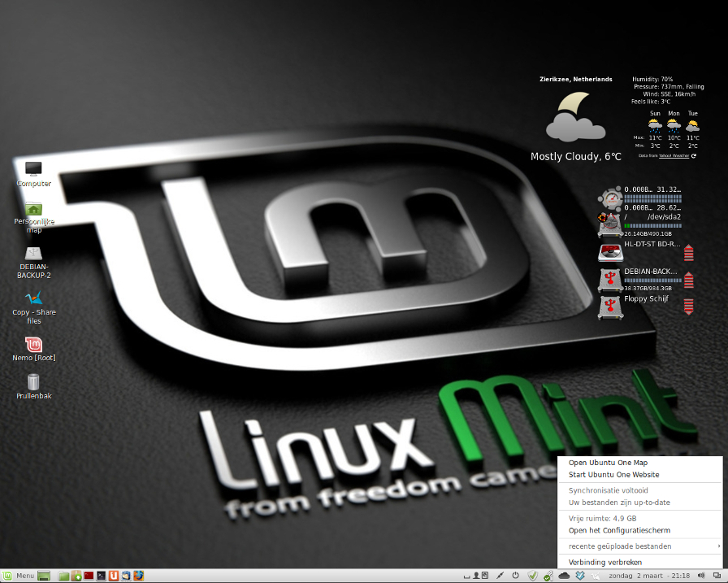Open the calendar clock showing zondag 2 maart
Image resolution: width=728 pixels, height=583 pixels.
[649, 576]
